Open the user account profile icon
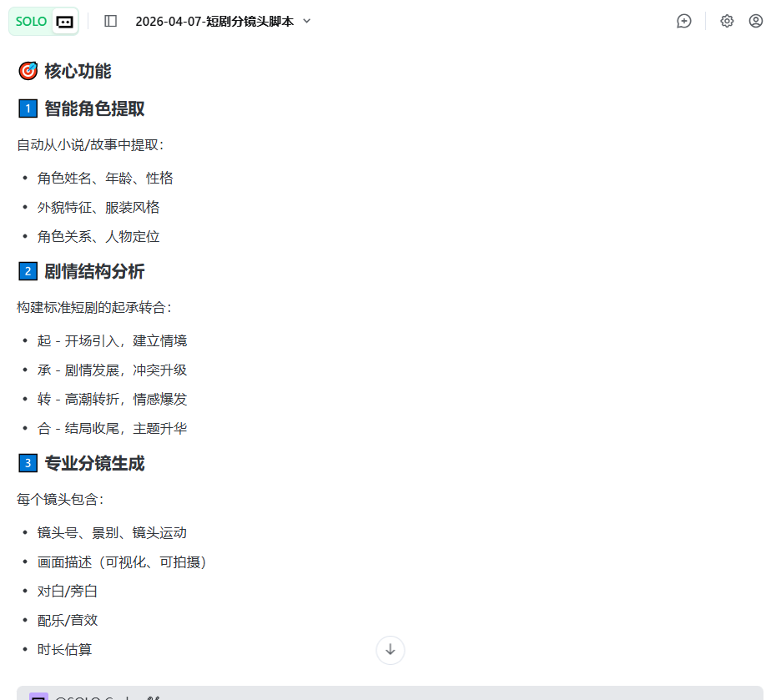Image resolution: width=771 pixels, height=700 pixels. (755, 21)
